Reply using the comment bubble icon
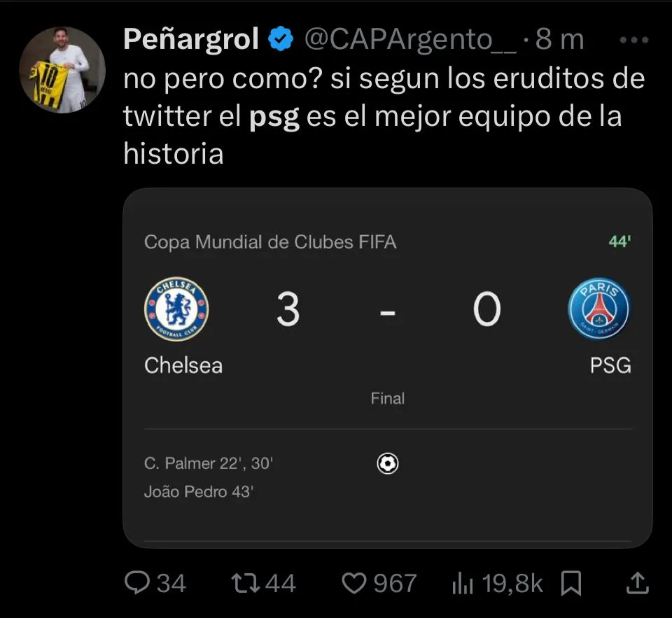 [135, 582]
